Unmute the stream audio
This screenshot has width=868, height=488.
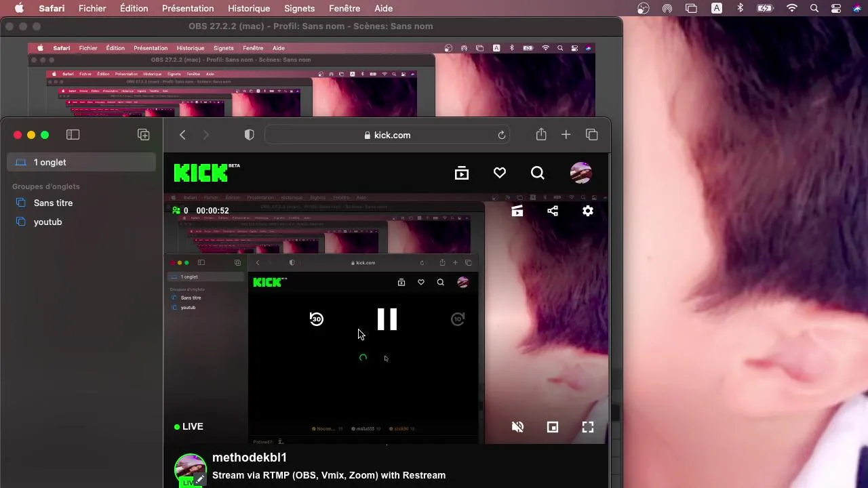tap(517, 426)
